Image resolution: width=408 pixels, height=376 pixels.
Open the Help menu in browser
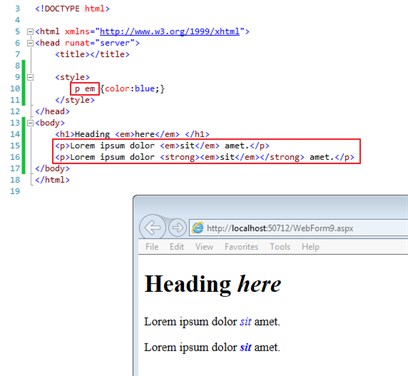pos(310,247)
